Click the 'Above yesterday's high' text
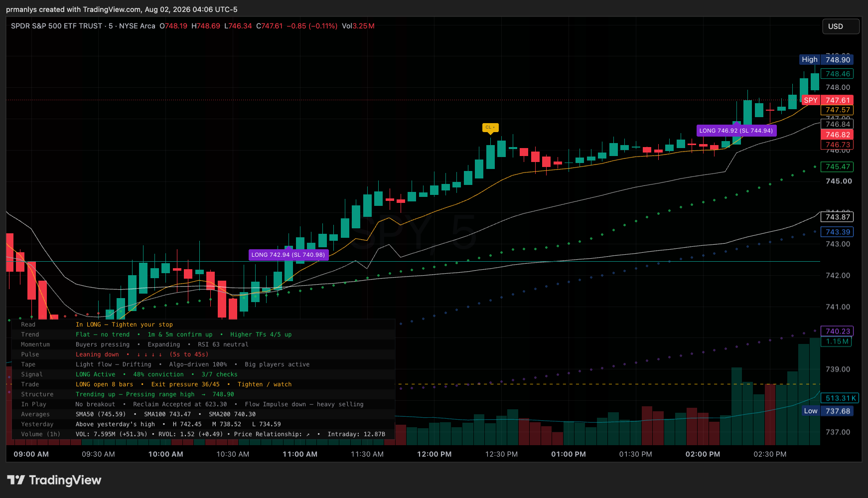This screenshot has width=868, height=498. pyautogui.click(x=115, y=424)
